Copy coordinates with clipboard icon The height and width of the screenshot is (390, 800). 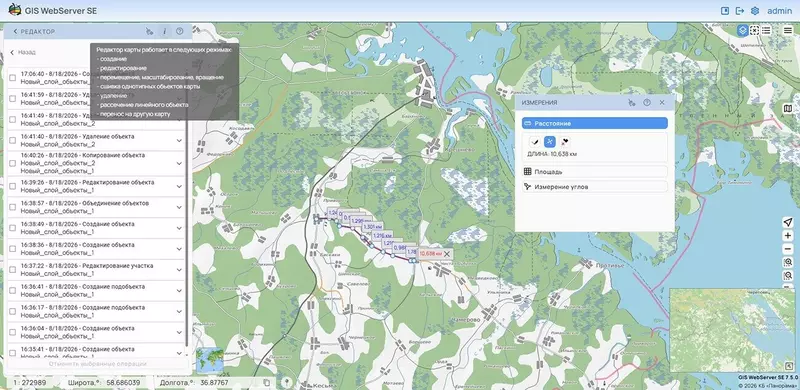266,382
